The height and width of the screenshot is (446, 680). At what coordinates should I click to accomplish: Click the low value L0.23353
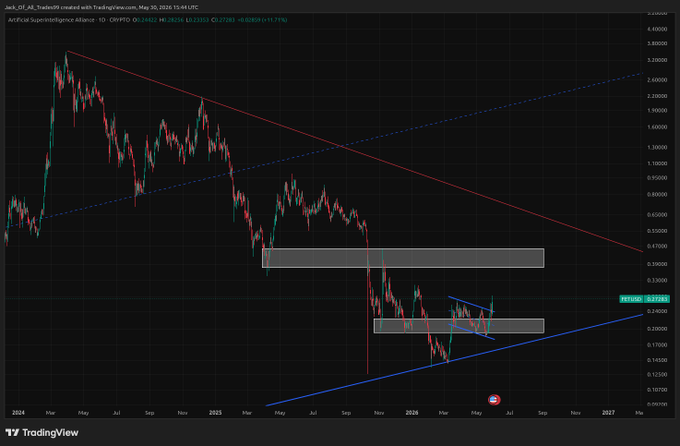pyautogui.click(x=197, y=20)
